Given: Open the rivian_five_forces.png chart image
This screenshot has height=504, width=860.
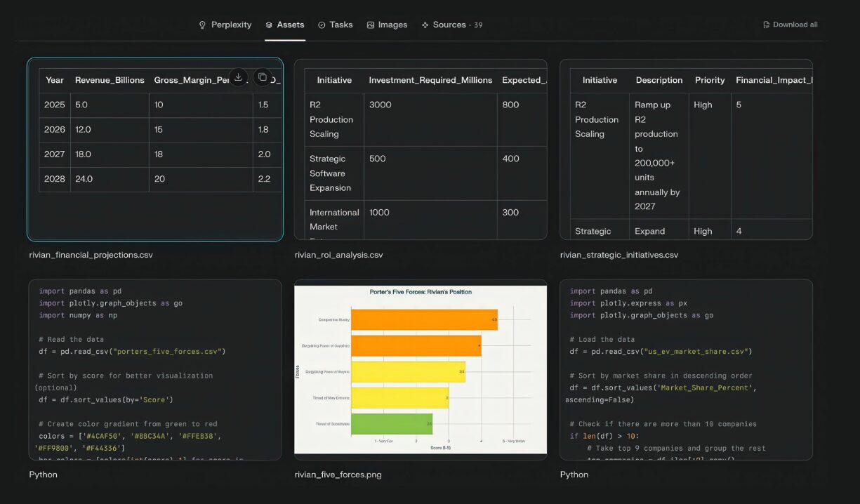Looking at the screenshot, I should click(x=421, y=370).
